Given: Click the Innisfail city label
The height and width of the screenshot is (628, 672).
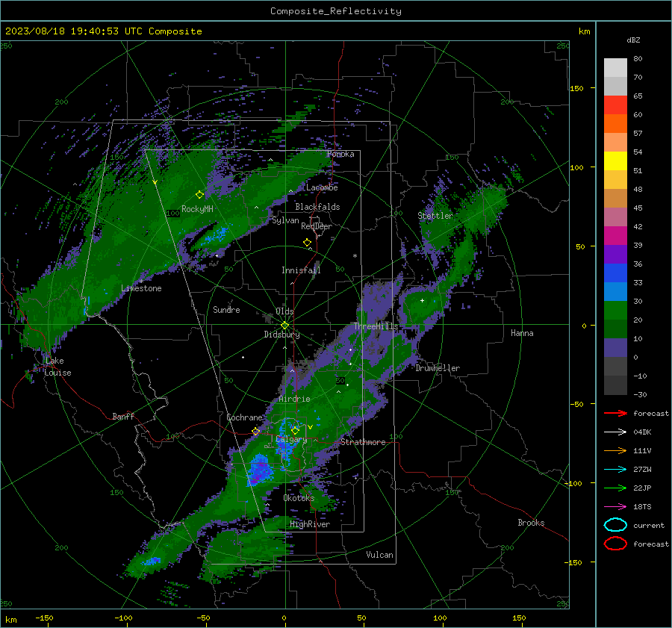Looking at the screenshot, I should click(301, 270).
